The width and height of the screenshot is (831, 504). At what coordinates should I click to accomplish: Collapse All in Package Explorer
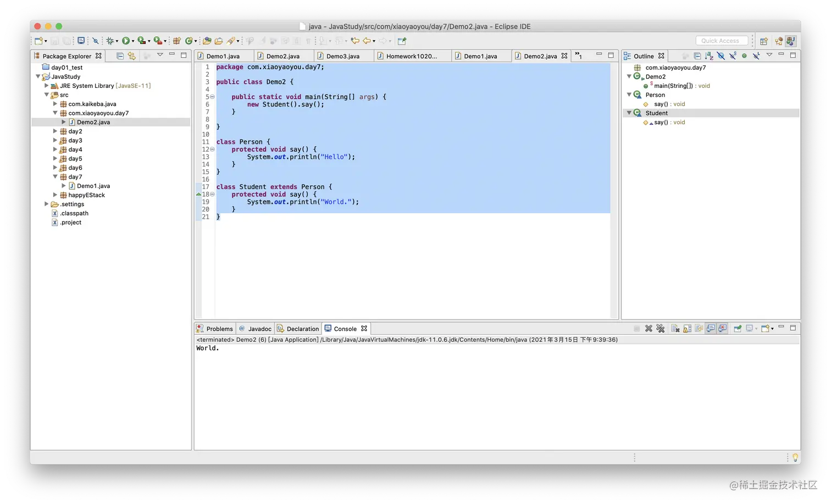(x=120, y=56)
